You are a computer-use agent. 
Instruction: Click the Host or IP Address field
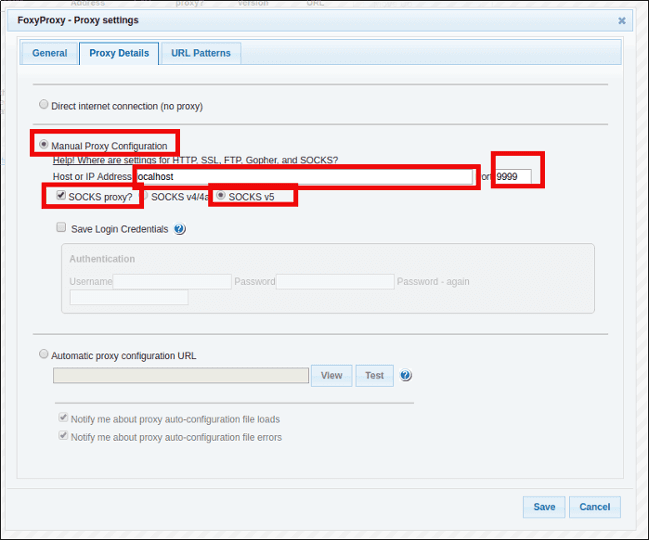304,177
